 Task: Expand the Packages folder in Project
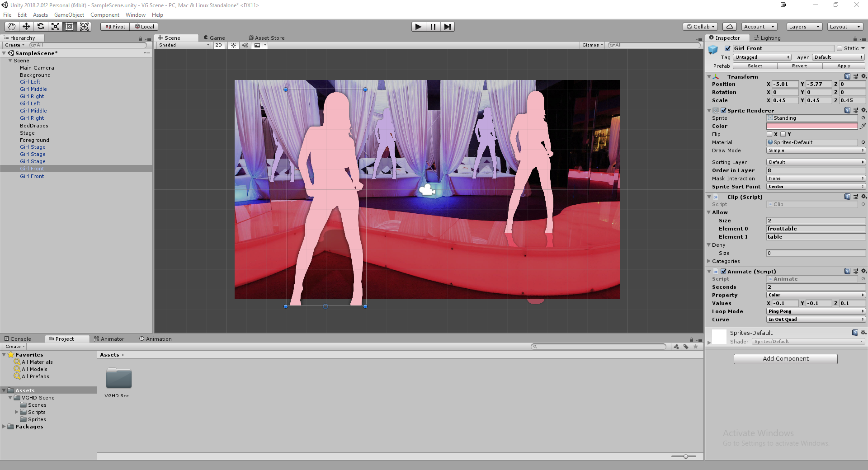tap(5, 427)
